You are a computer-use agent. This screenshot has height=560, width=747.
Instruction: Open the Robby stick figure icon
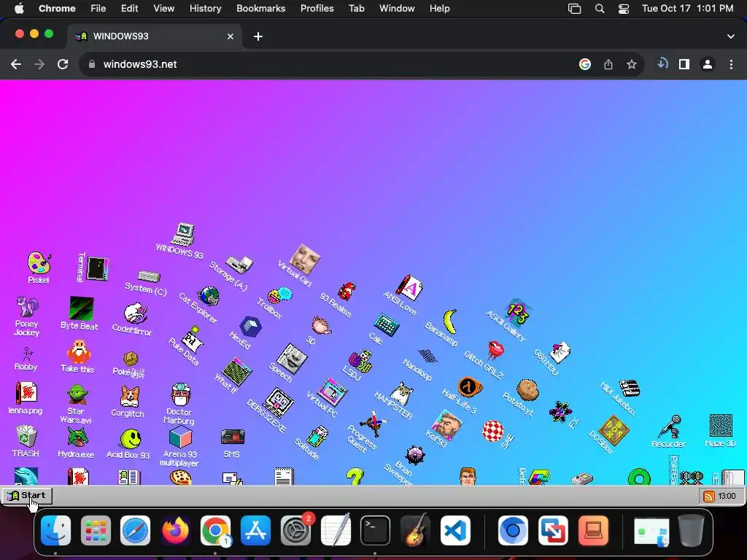pyautogui.click(x=28, y=354)
